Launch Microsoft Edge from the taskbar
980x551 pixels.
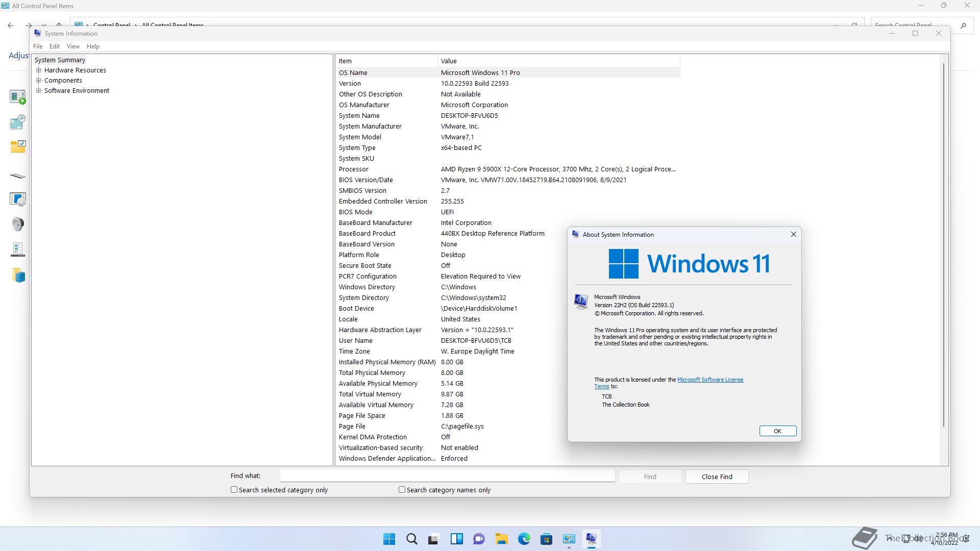coord(524,539)
